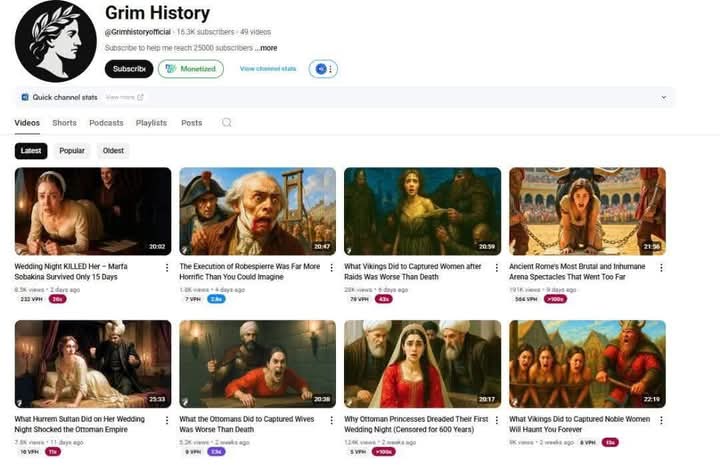
Task: Switch to the Playlists tab
Action: pos(151,123)
